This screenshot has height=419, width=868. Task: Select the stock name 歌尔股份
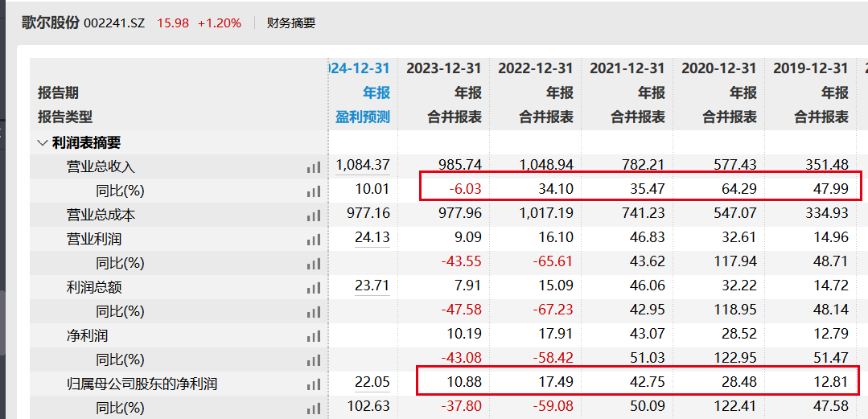pyautogui.click(x=51, y=23)
